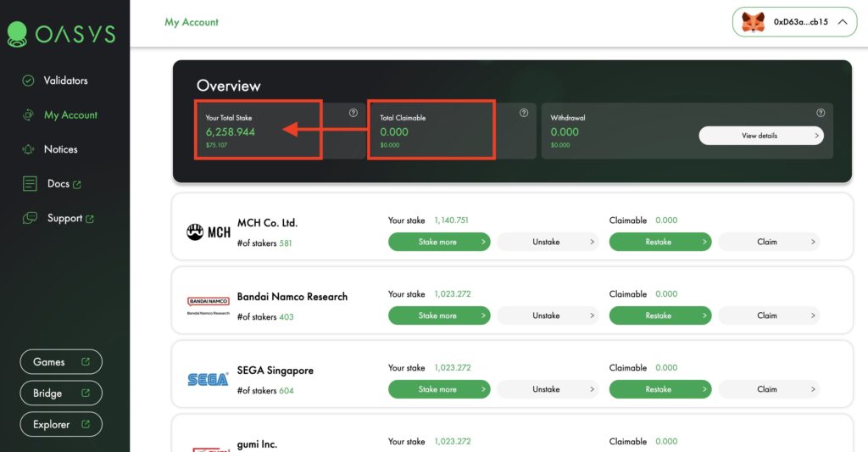Click SEGA stakers count 604

(287, 390)
